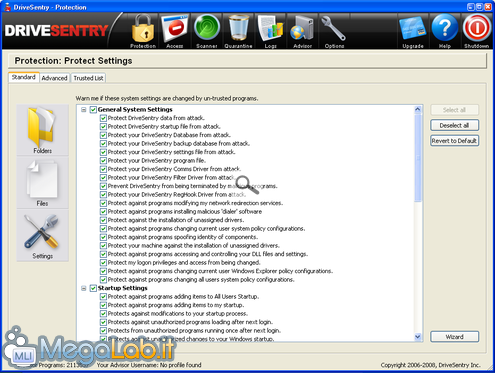Select 'modifications to your startup process' row

tap(178, 314)
